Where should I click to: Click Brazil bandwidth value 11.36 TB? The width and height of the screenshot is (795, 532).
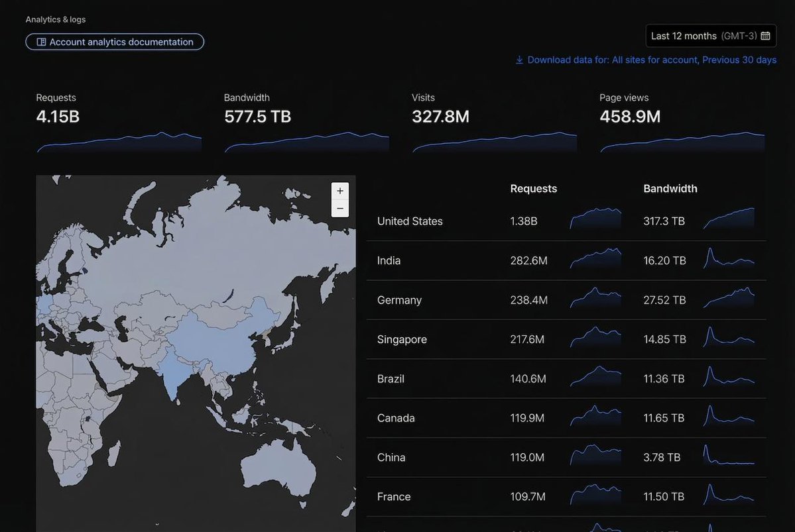pyautogui.click(x=664, y=378)
